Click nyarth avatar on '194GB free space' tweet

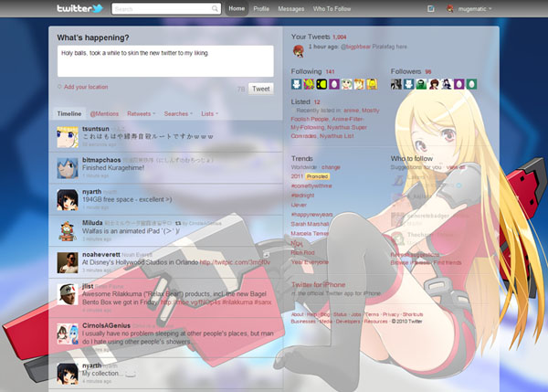tap(68, 200)
